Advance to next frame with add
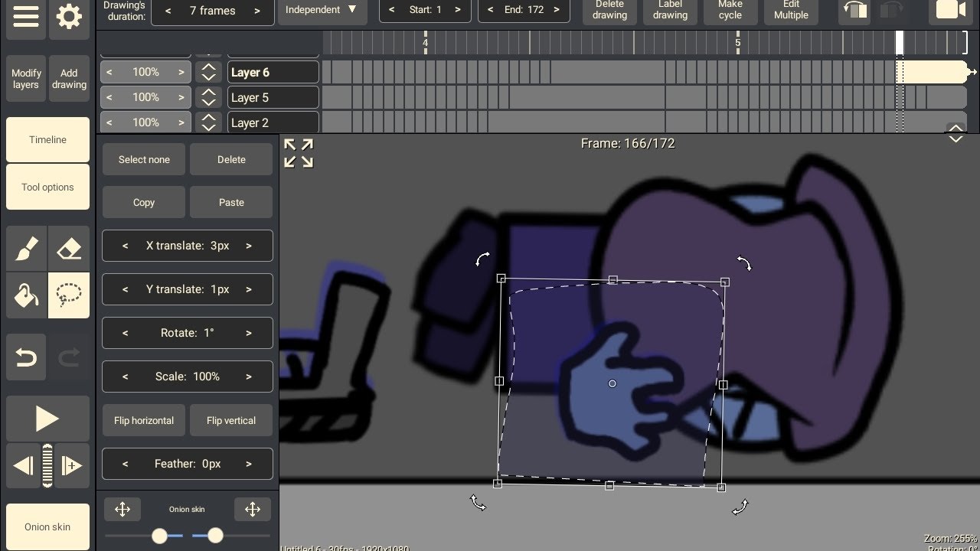Image resolution: width=980 pixels, height=551 pixels. pyautogui.click(x=72, y=465)
